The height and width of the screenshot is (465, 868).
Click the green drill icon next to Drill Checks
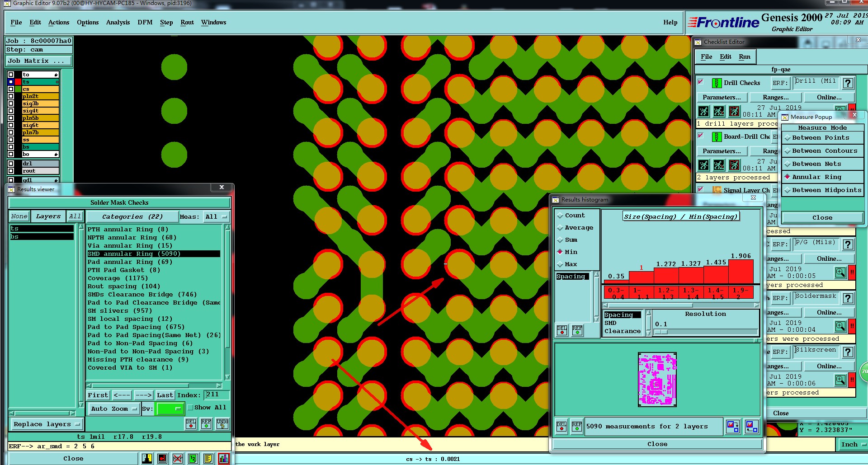click(717, 83)
